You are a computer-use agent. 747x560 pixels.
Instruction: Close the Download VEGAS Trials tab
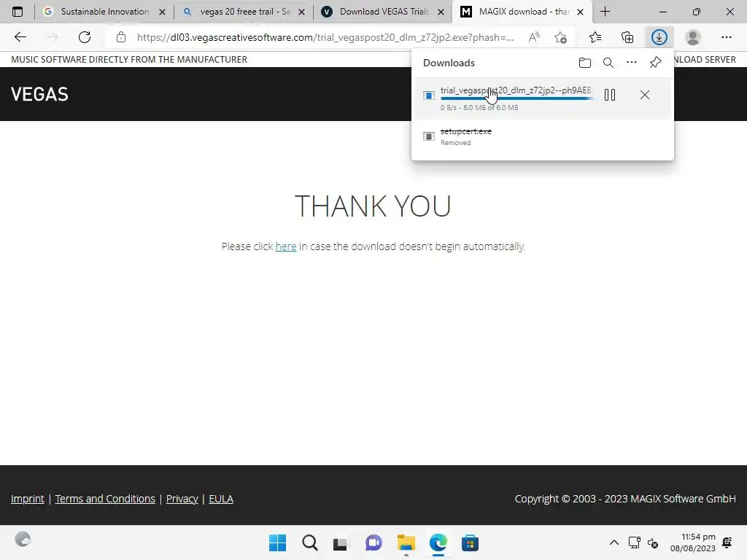pos(441,12)
